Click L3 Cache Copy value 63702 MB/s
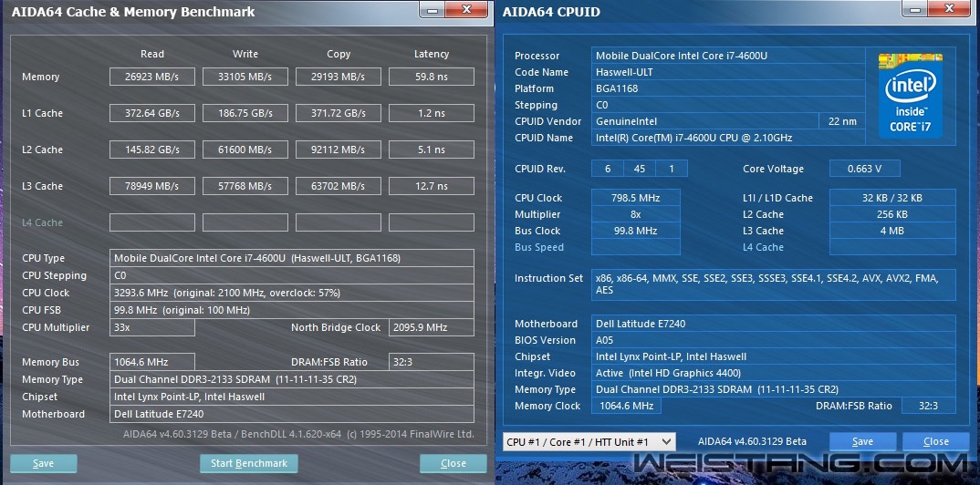This screenshot has width=980, height=485. click(339, 186)
